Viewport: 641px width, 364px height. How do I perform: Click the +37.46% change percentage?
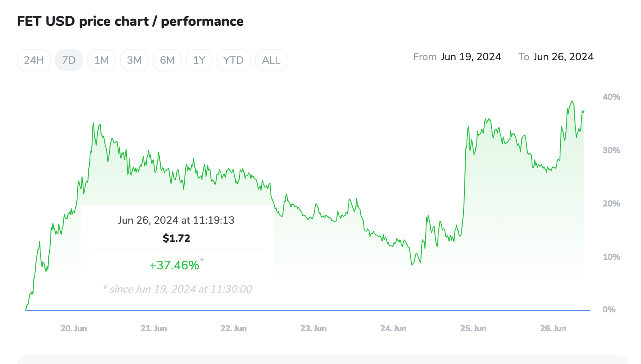click(x=175, y=265)
